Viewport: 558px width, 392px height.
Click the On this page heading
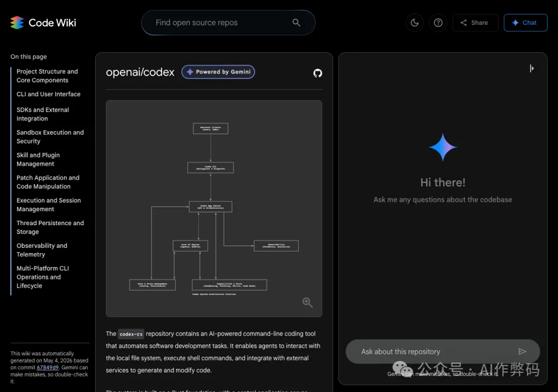coord(29,57)
